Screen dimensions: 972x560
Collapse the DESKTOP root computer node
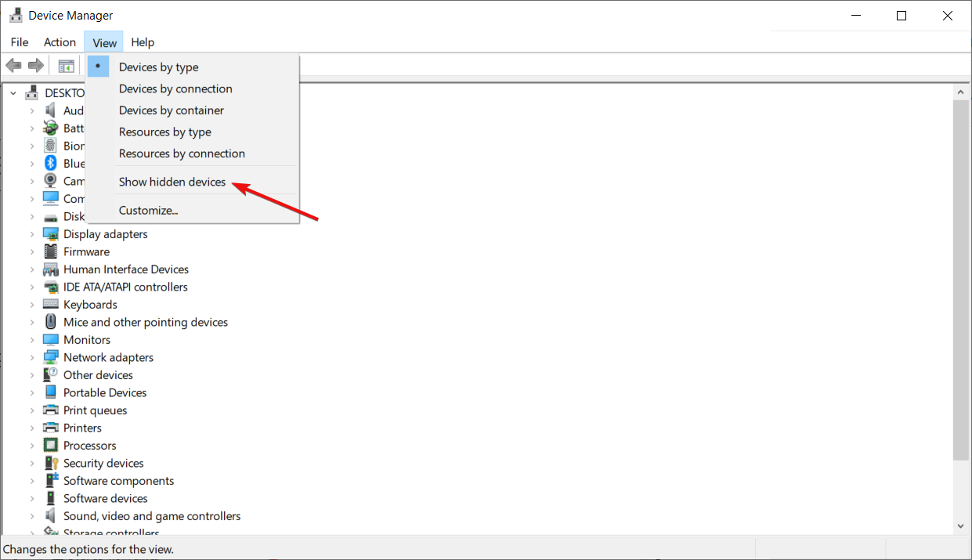(x=13, y=92)
